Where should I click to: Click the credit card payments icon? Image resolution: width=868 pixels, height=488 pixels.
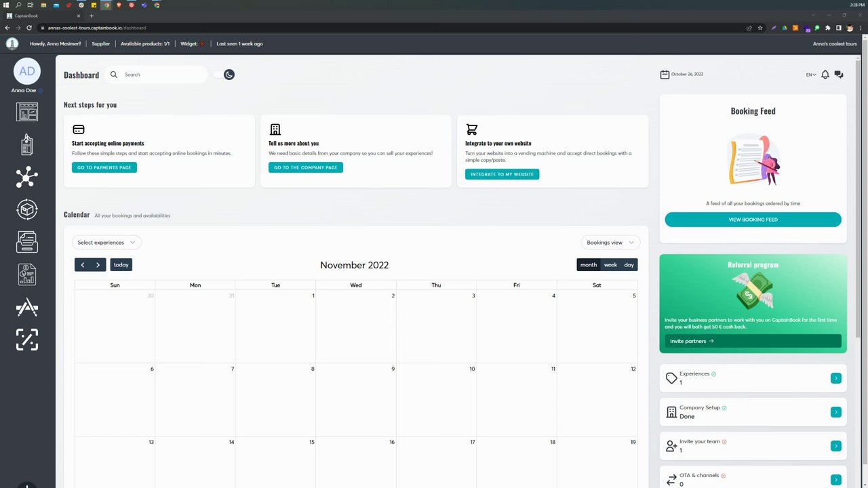[79, 129]
